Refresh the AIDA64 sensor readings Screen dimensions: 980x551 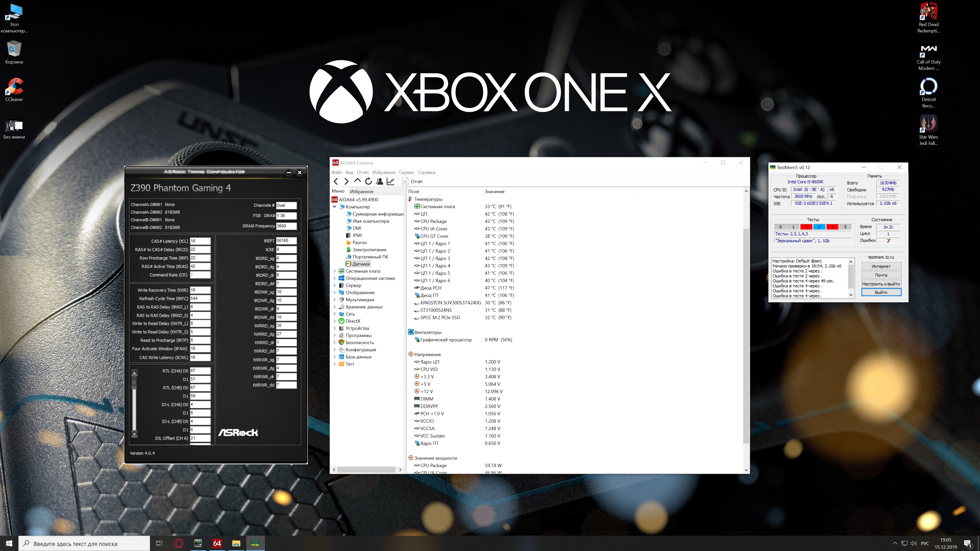pyautogui.click(x=368, y=181)
